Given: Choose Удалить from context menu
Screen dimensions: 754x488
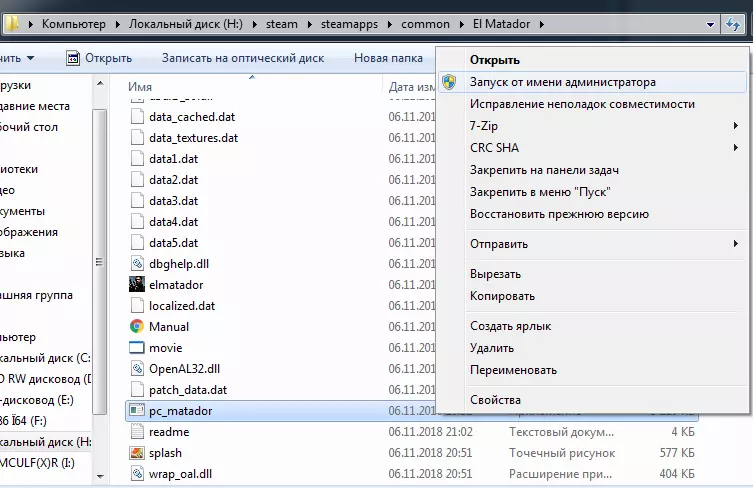Looking at the screenshot, I should coord(592,348).
